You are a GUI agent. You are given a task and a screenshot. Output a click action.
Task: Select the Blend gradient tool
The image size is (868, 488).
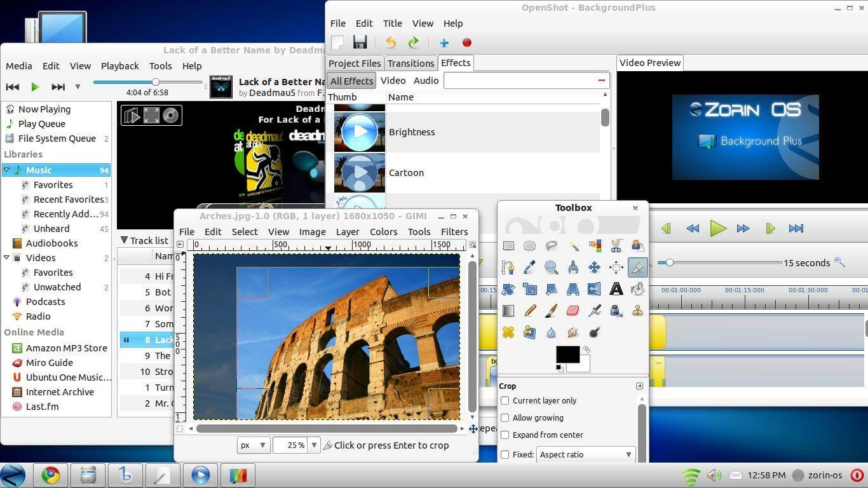point(508,311)
